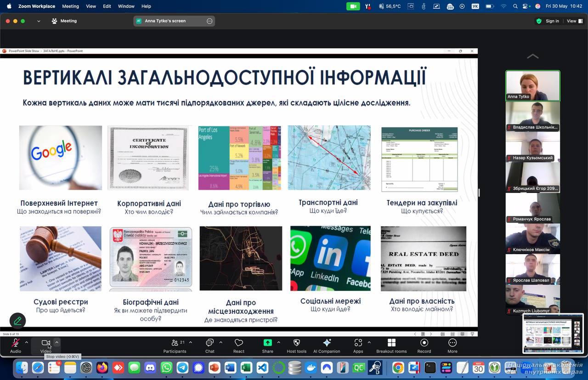588x380 pixels.
Task: Expand the Participants options chevron
Action: pos(190,342)
